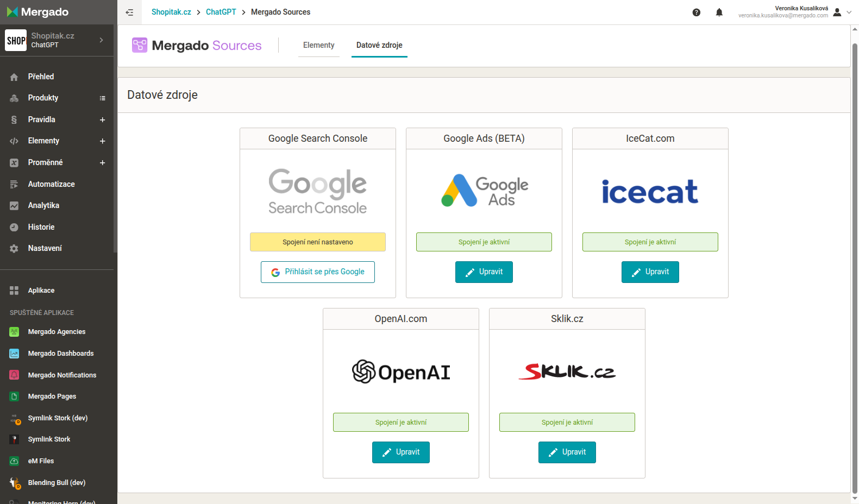Collapse the sidebar with the arrow toggle icon

click(129, 12)
